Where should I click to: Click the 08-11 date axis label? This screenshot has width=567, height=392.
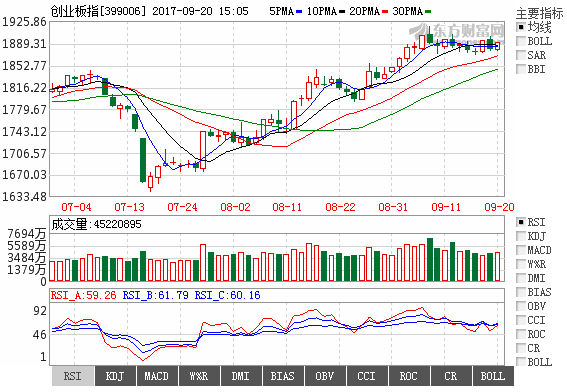[287, 207]
